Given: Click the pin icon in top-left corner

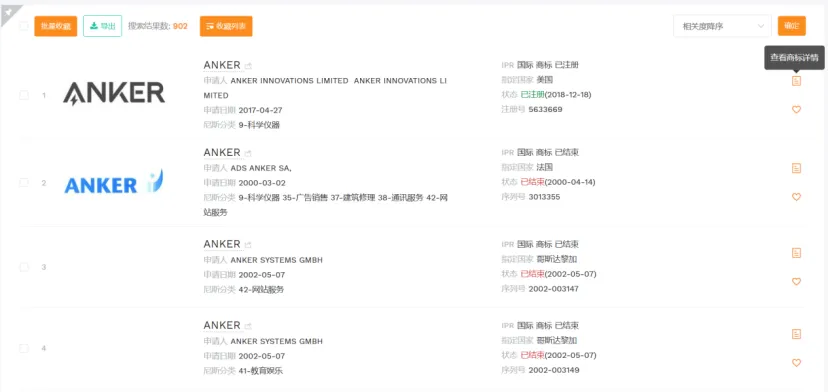Looking at the screenshot, I should point(8,12).
